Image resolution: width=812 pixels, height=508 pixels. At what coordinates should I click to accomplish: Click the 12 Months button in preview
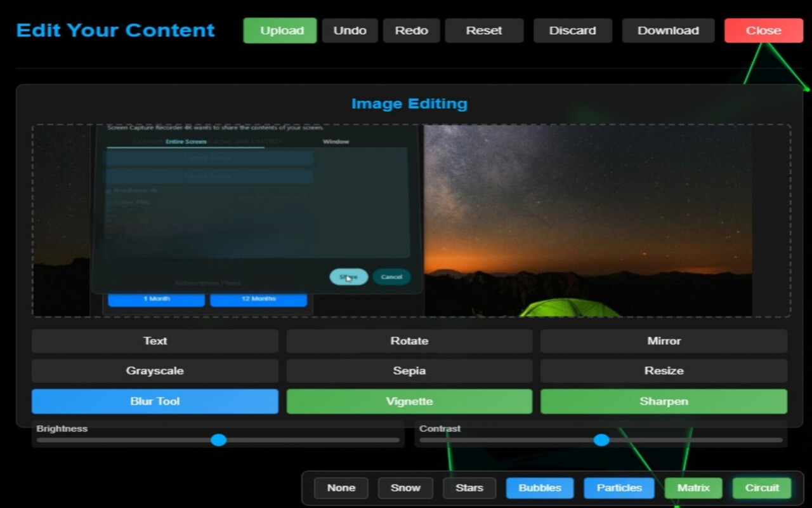(258, 299)
